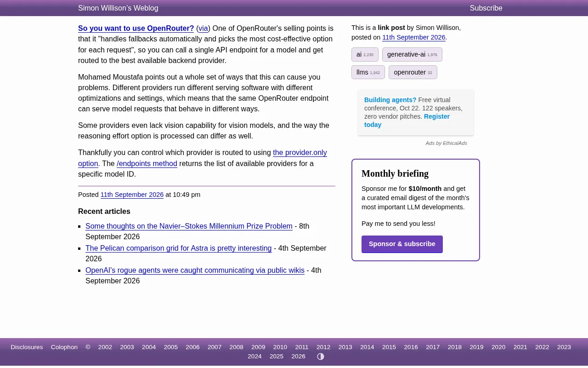Click Register today in the ad
The height and width of the screenshot is (368, 588).
pyautogui.click(x=407, y=121)
